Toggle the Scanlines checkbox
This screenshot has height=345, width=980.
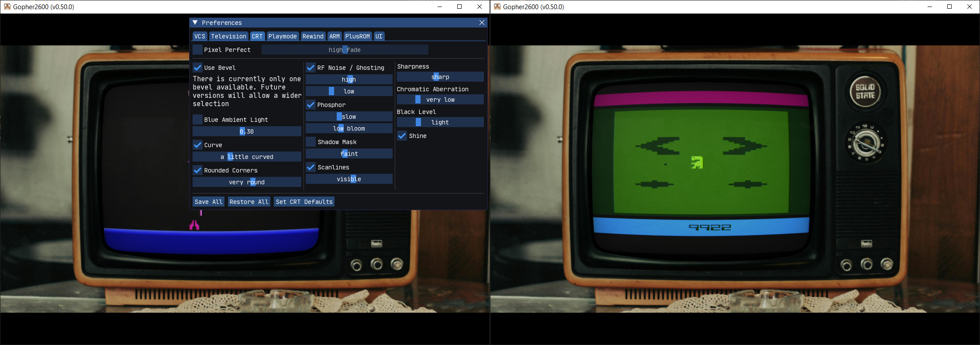click(311, 167)
